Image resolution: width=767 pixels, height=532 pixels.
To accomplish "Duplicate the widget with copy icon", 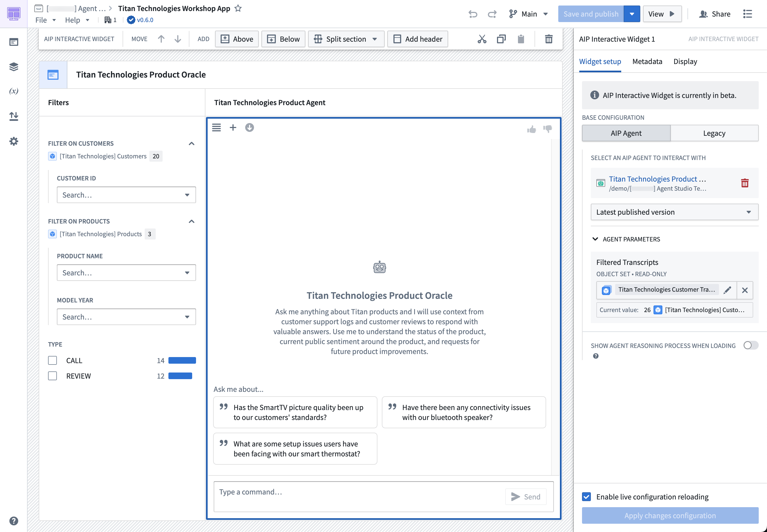I will pos(501,39).
